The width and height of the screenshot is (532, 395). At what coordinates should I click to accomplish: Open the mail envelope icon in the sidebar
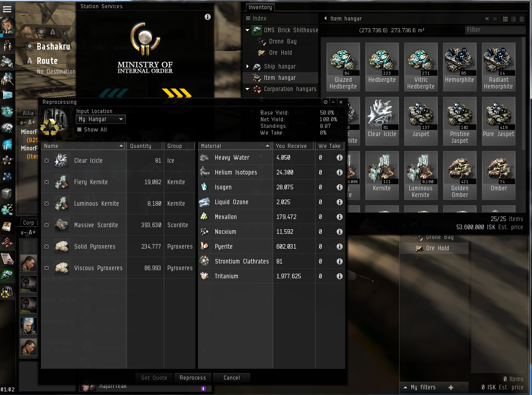(7, 95)
